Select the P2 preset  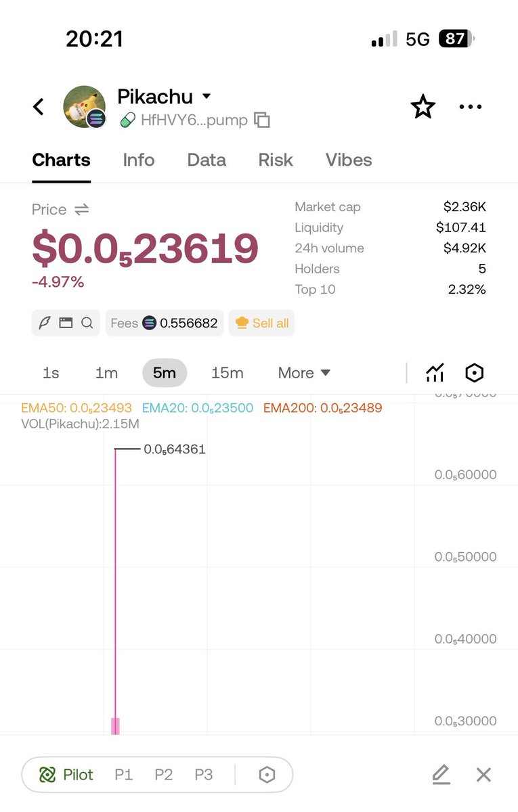click(x=163, y=775)
